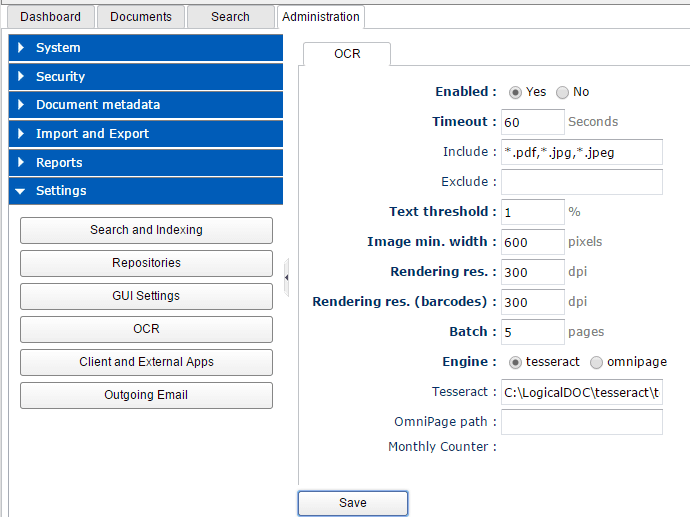
Task: Focus the Include file patterns field
Action: pyautogui.click(x=582, y=152)
